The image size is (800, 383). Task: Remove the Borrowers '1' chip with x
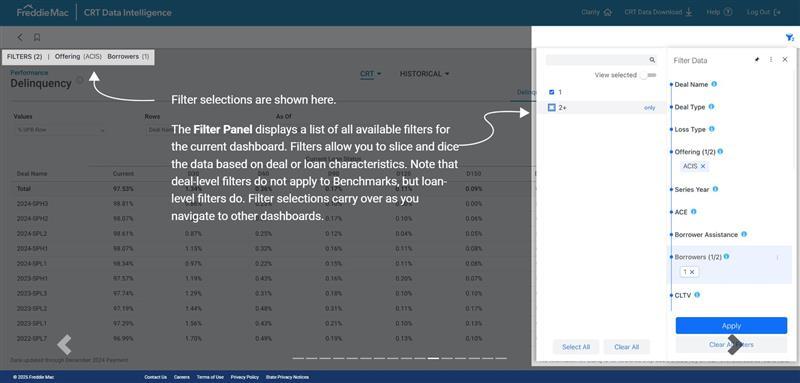pyautogui.click(x=692, y=272)
